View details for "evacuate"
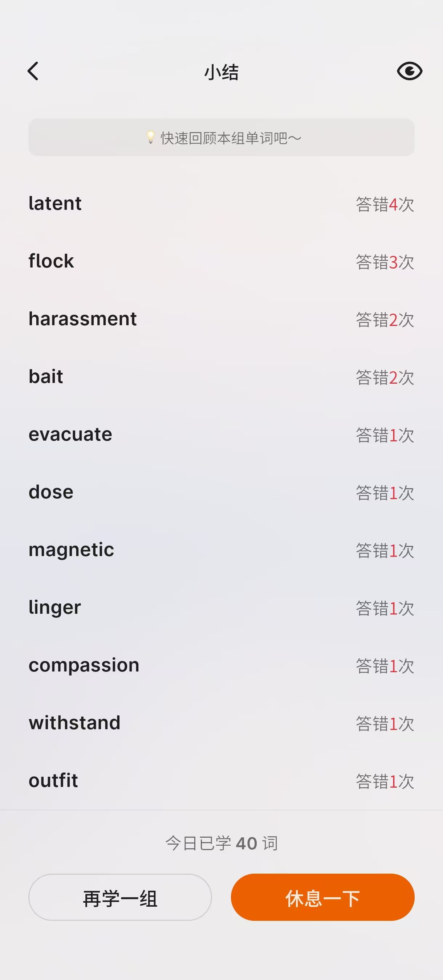The width and height of the screenshot is (443, 980). (70, 434)
